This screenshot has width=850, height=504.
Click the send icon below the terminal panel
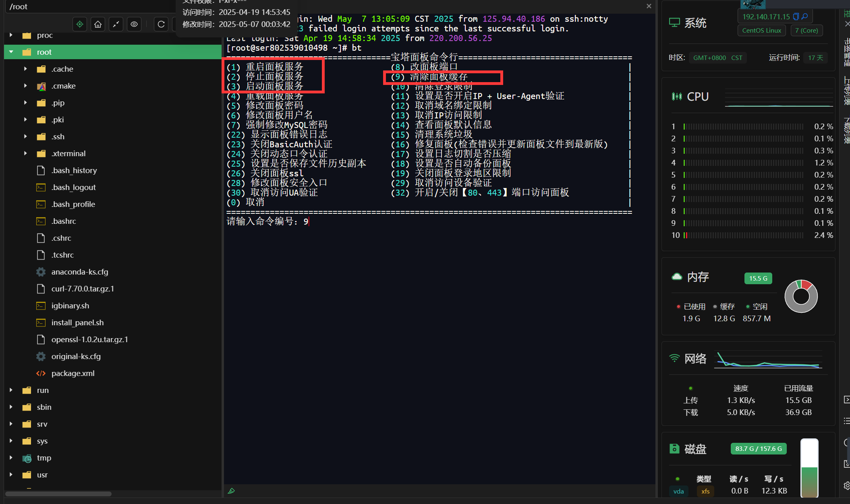click(x=232, y=491)
